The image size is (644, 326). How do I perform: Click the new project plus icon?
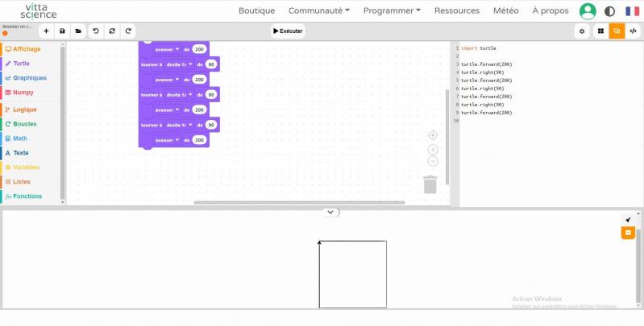pyautogui.click(x=46, y=31)
